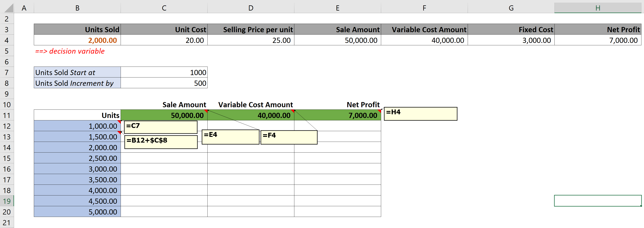Click 'Units Sold Start at' label

coord(77,72)
